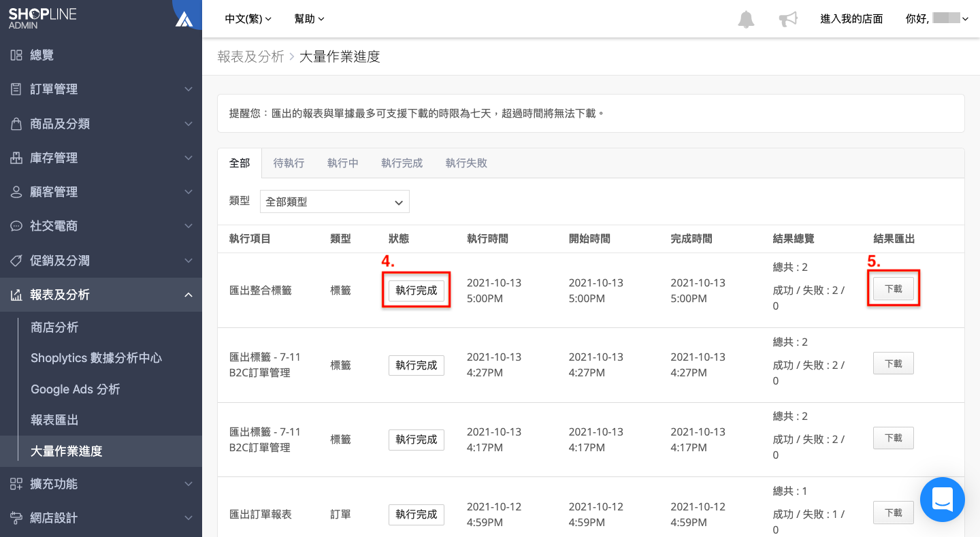980x537 pixels.
Task: Click the 匯出整合標籤 item name
Action: click(261, 291)
